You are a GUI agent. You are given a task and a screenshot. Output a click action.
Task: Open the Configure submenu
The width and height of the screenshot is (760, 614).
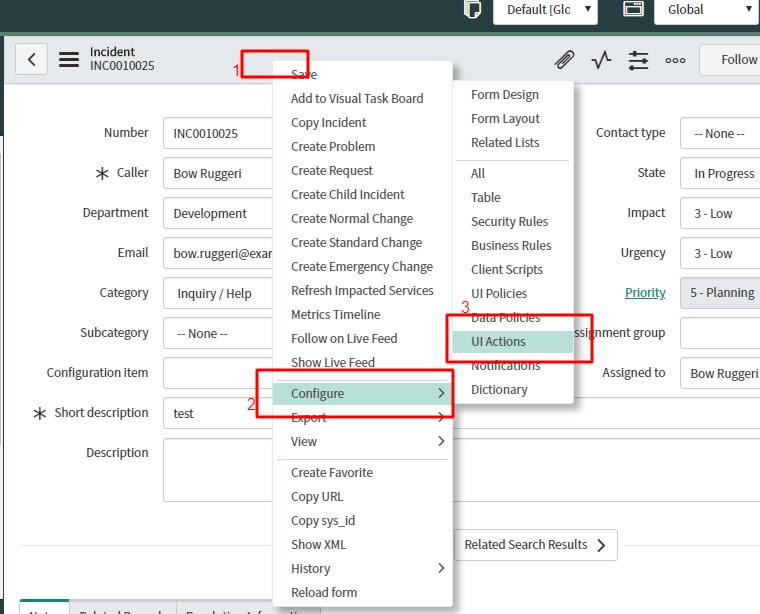click(363, 394)
